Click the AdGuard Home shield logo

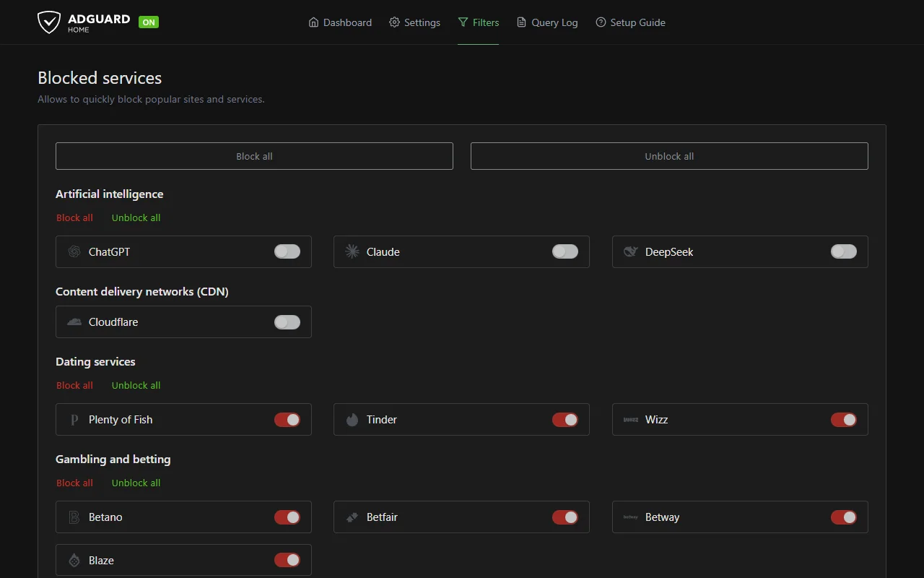[x=49, y=22]
